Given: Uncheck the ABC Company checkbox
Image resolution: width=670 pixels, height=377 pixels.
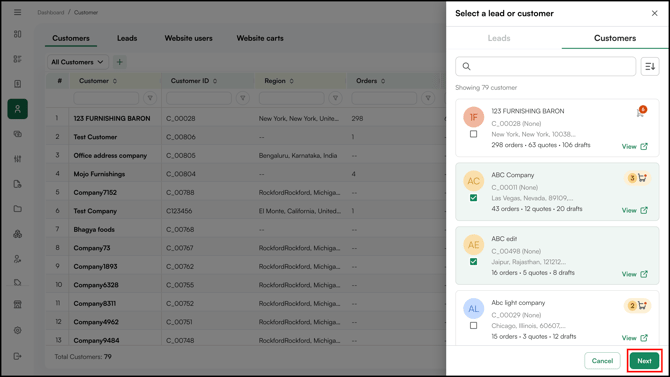Looking at the screenshot, I should coord(473,198).
